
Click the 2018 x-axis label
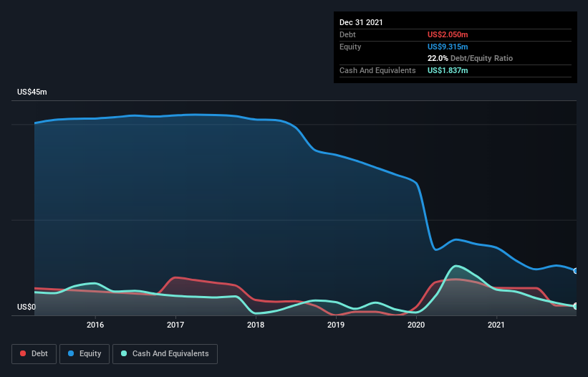pos(256,325)
